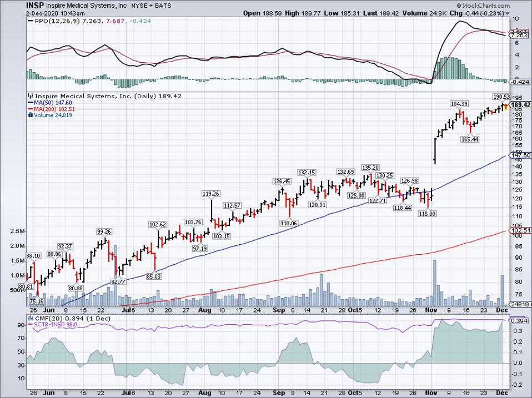Screen dimensions: 532x398
Task: Click the StockCharts.com copyright text
Action: (483, 6)
